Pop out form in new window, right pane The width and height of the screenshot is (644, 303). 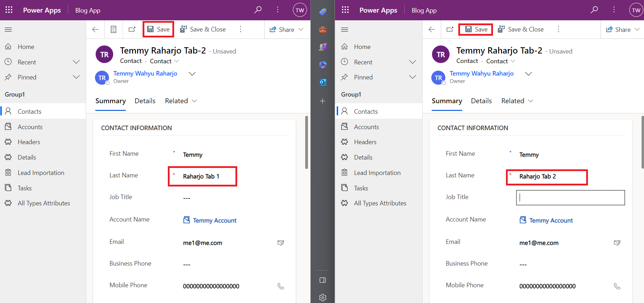(450, 29)
